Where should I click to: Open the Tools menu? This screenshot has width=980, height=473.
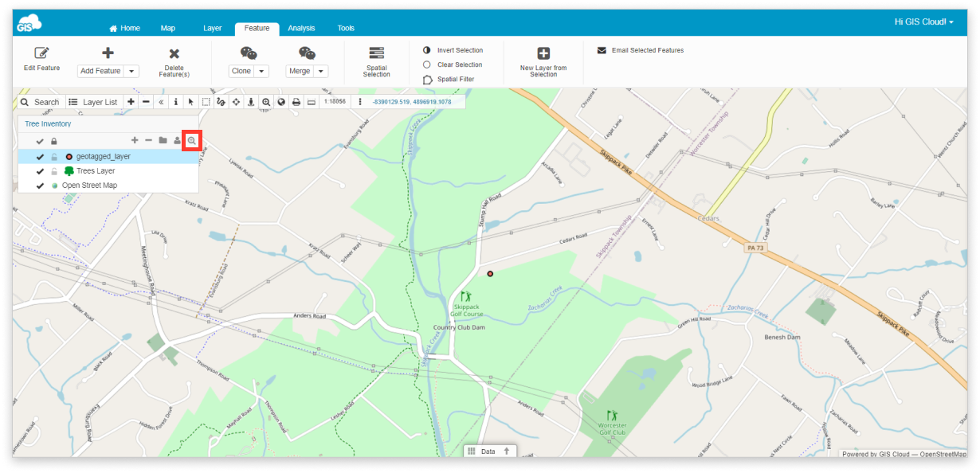click(x=345, y=27)
